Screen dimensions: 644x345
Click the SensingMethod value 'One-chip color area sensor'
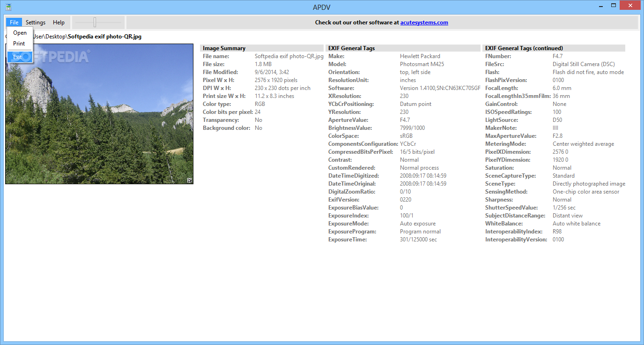coord(586,192)
